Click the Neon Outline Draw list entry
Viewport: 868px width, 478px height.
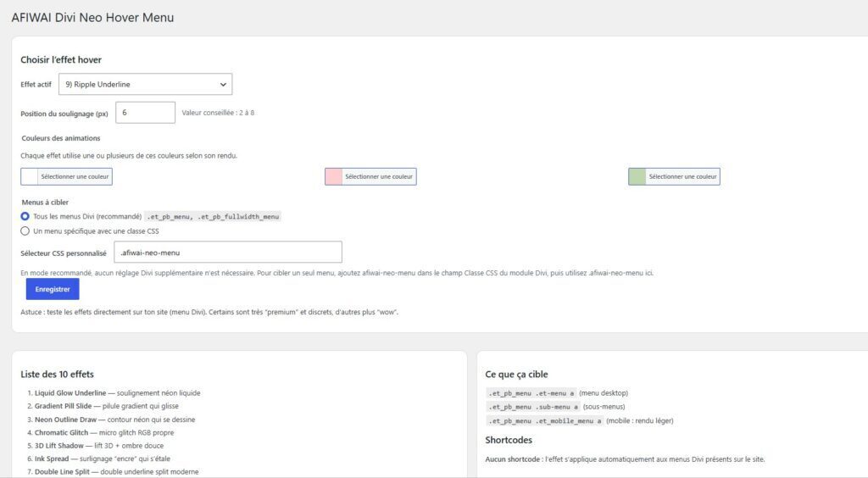click(114, 420)
